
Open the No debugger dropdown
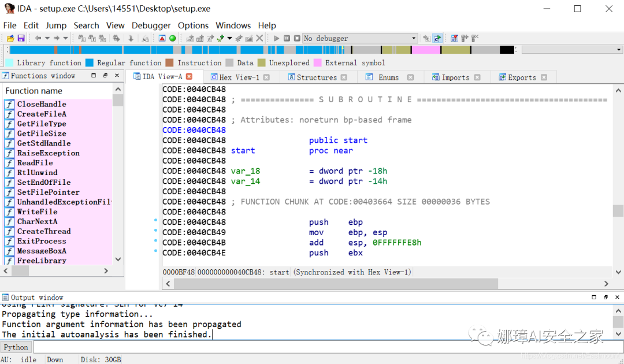pos(360,38)
